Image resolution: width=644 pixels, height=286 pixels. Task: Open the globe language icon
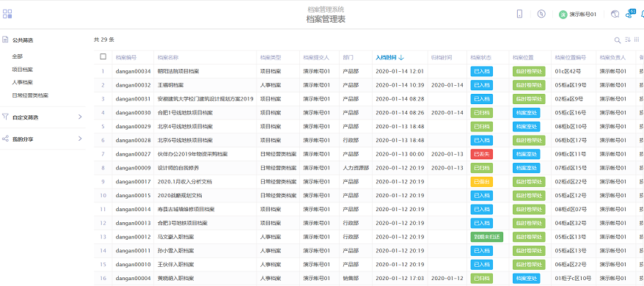[x=615, y=15]
